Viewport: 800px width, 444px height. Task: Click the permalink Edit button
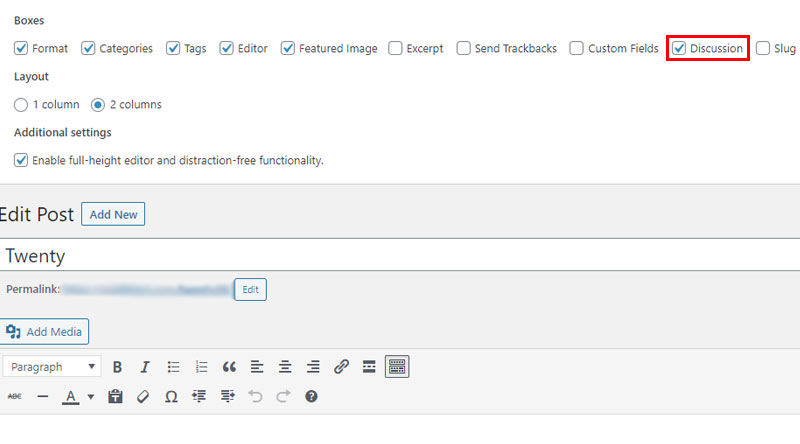pos(250,289)
